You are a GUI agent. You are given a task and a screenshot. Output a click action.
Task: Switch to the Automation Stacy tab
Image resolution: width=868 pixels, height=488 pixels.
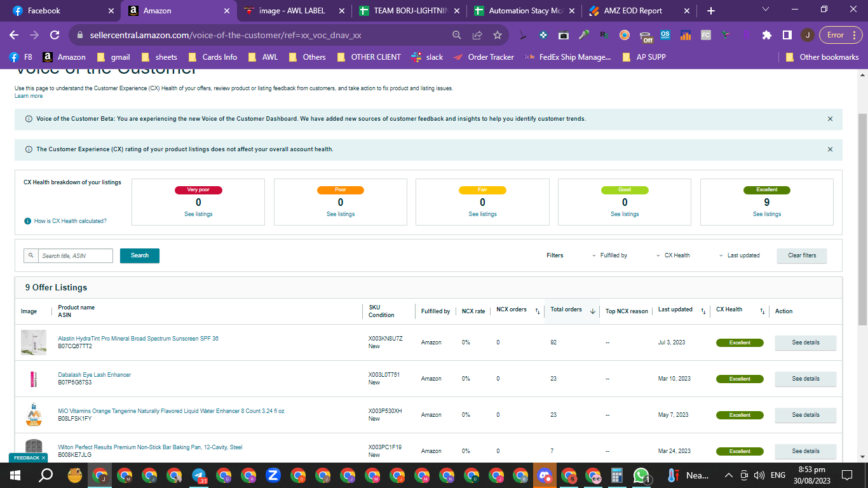coord(524,11)
